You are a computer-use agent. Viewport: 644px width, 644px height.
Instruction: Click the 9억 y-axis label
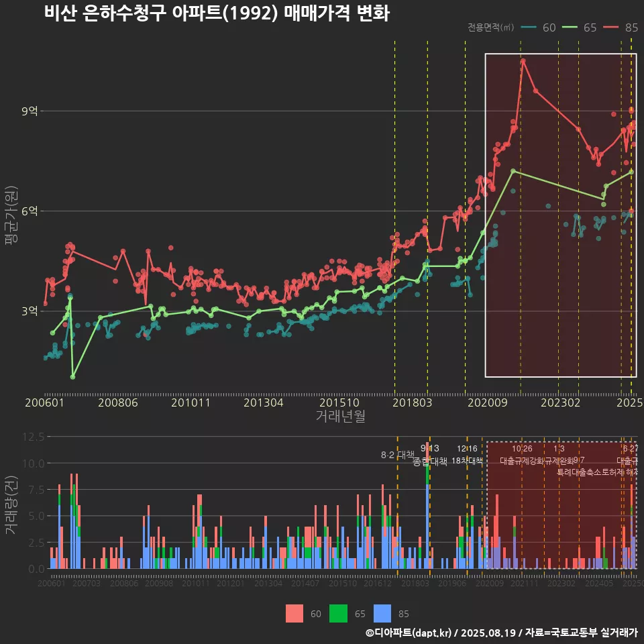[30, 111]
